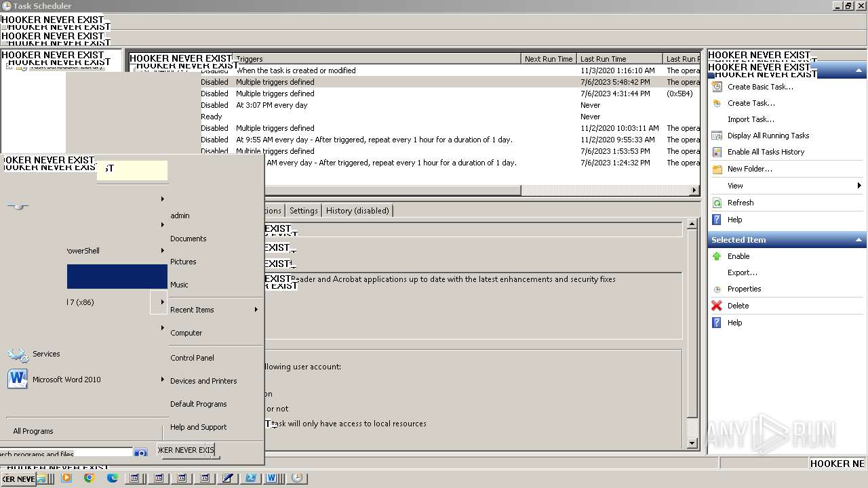Click the '7/6/2023 1:24:32 PM' cell
The height and width of the screenshot is (488, 868).
tap(615, 163)
